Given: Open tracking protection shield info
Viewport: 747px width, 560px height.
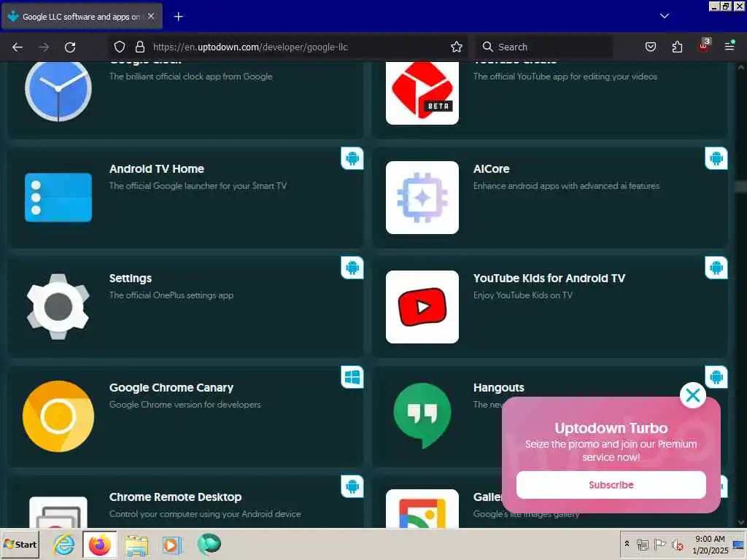Looking at the screenshot, I should 120,47.
